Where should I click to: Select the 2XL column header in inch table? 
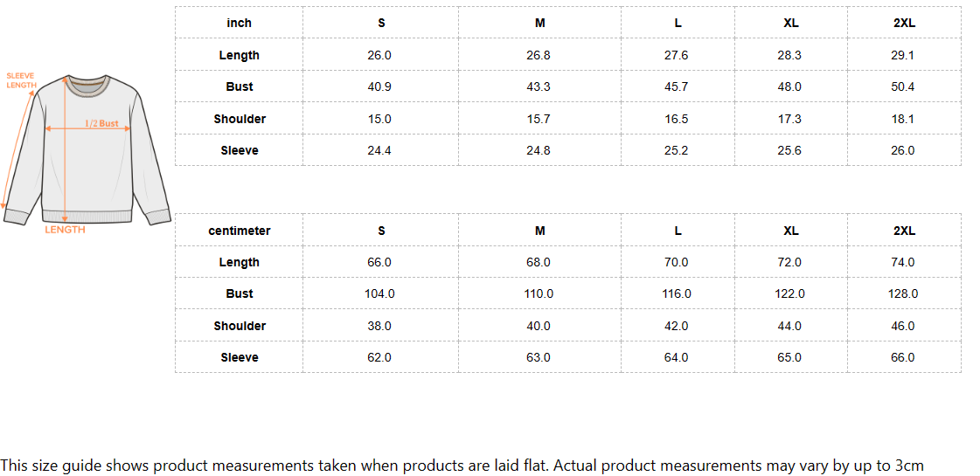(904, 23)
